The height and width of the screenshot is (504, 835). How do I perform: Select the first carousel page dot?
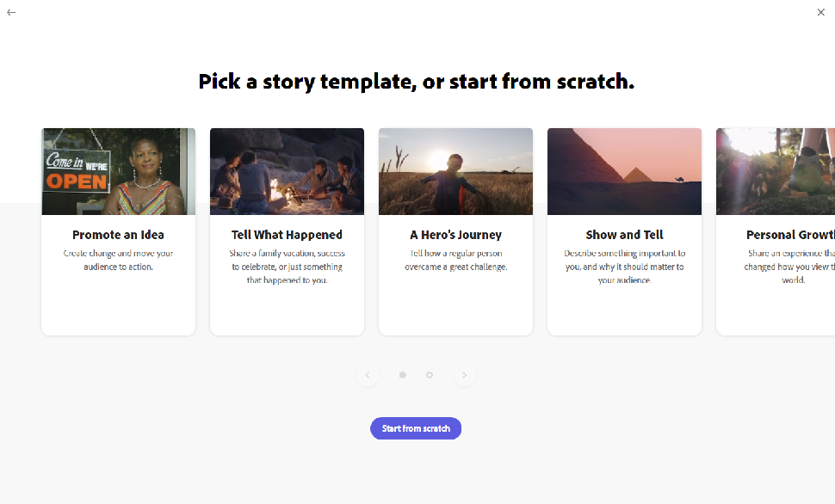point(402,375)
